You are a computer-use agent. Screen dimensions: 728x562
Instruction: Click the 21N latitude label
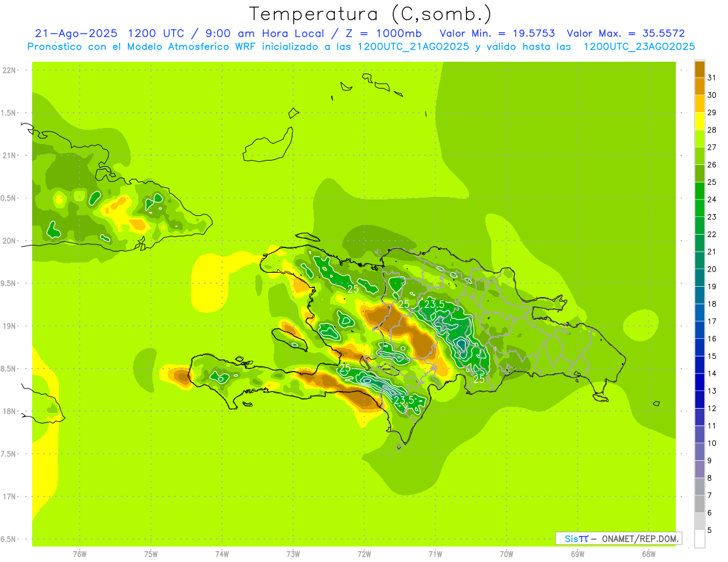[x=9, y=156]
